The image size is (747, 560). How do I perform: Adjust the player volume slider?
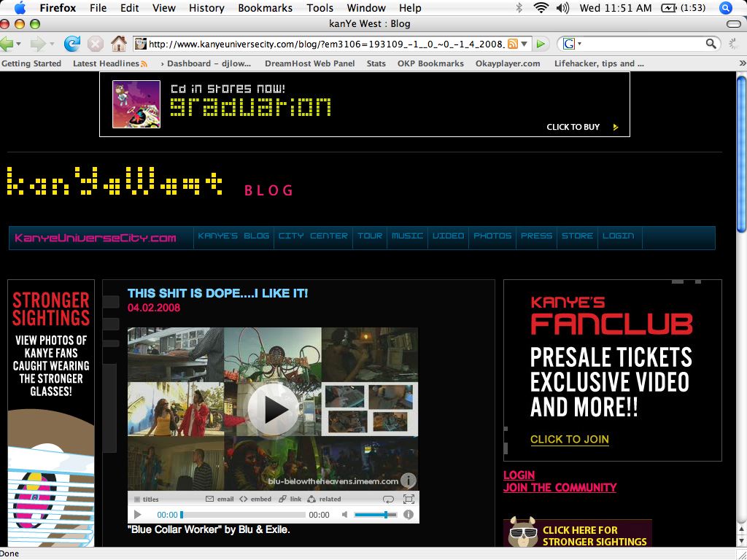point(385,515)
